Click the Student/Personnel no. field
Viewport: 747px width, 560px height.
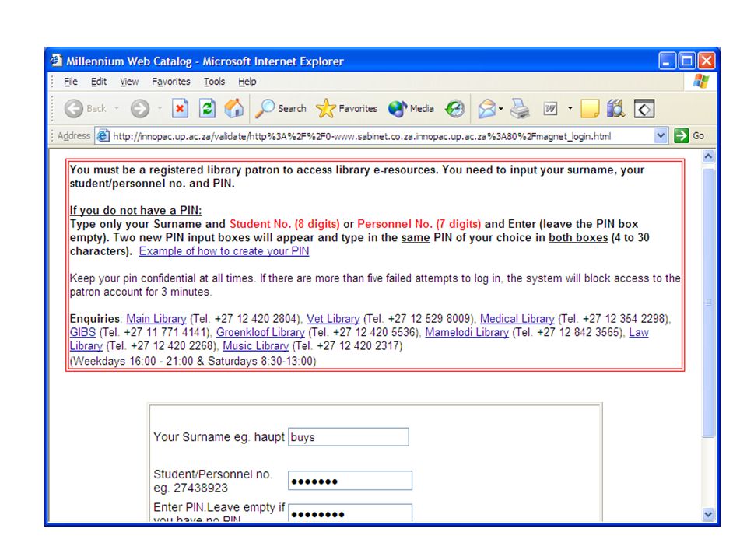(350, 481)
